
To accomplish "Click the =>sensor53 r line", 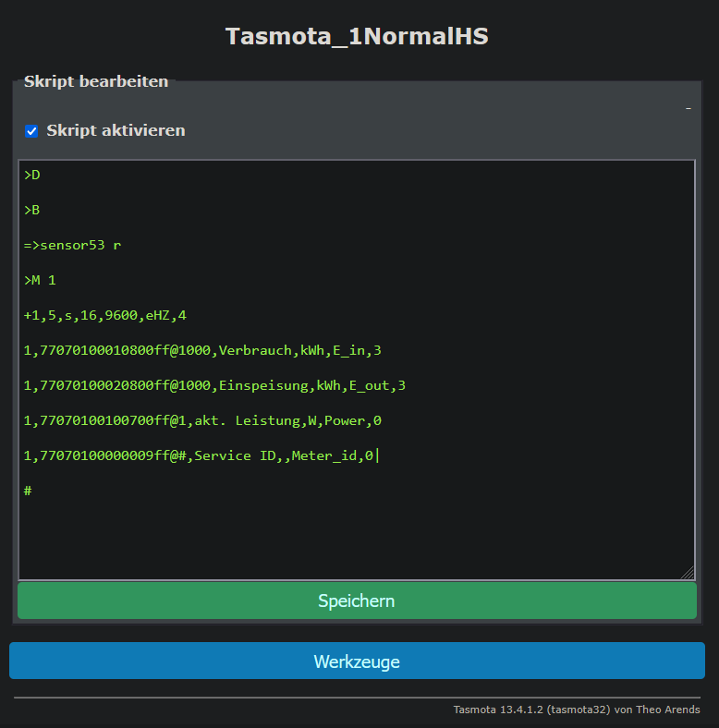I will pyautogui.click(x=72, y=245).
